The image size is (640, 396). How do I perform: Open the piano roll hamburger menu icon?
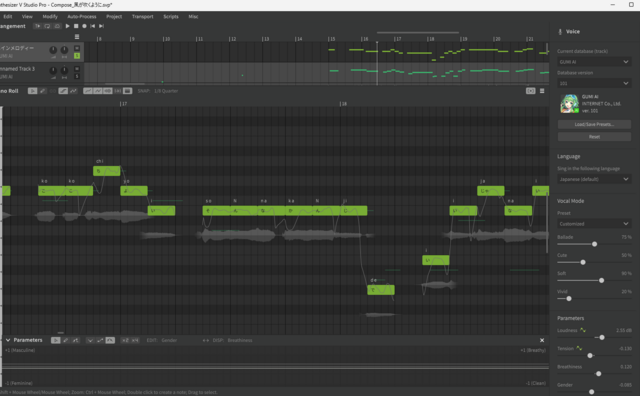pyautogui.click(x=542, y=91)
